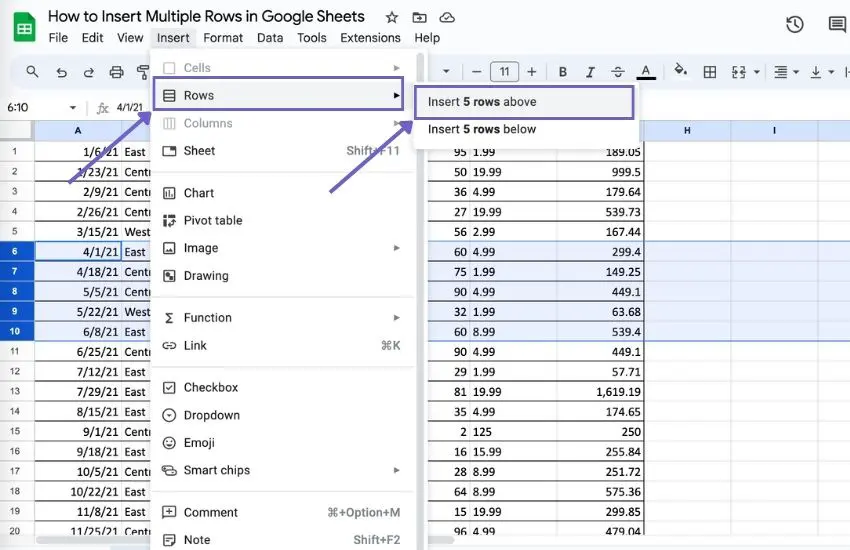850x550 pixels.
Task: Star the document title
Action: point(391,18)
